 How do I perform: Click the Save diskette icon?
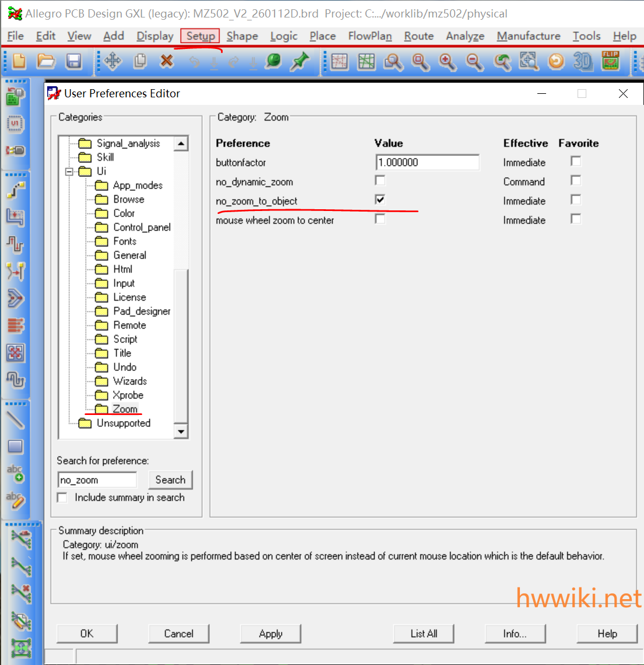73,61
